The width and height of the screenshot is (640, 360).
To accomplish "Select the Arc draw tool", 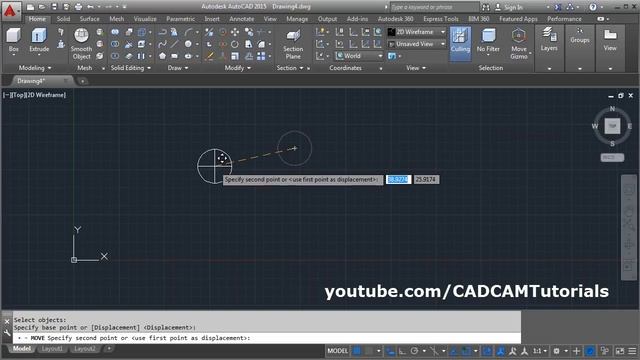I will tap(188, 32).
